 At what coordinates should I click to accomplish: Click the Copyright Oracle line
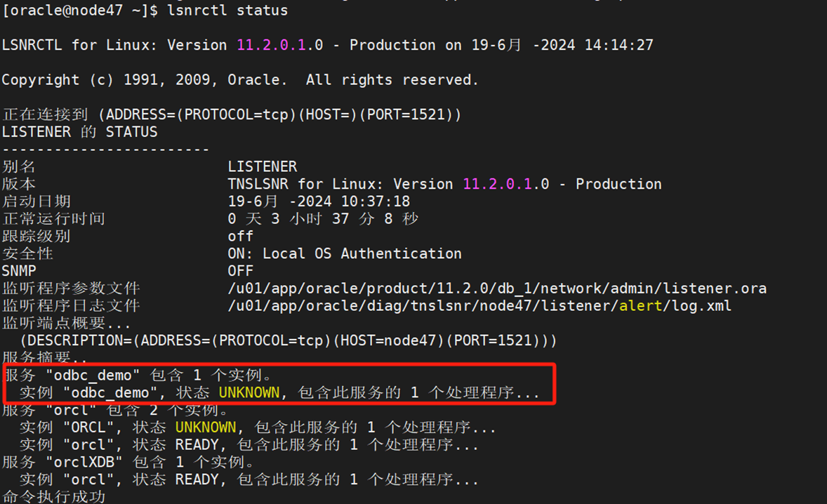[x=239, y=80]
